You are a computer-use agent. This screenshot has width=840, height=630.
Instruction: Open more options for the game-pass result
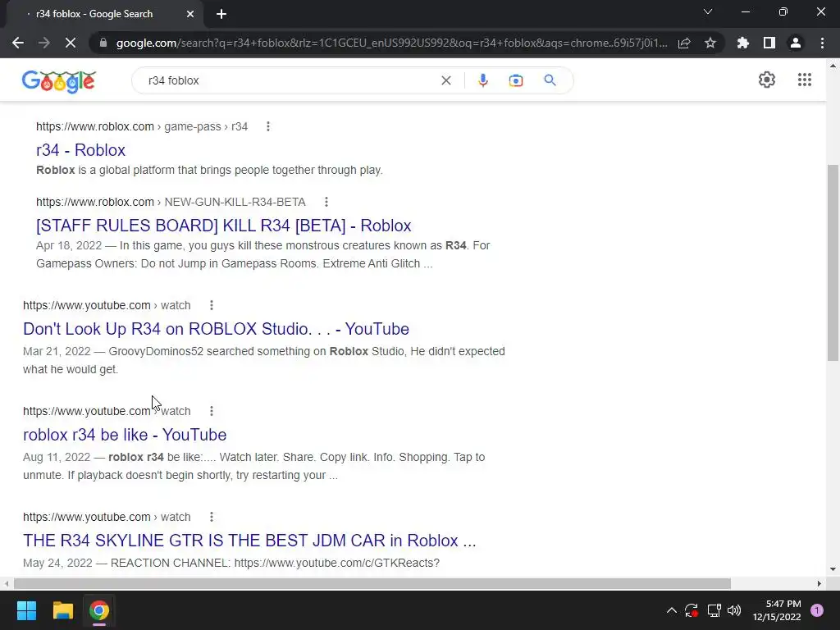coord(268,126)
